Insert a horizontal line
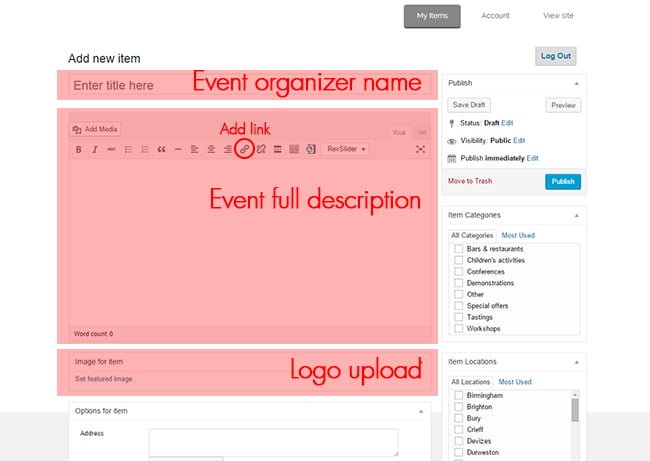650x461 pixels. 178,149
